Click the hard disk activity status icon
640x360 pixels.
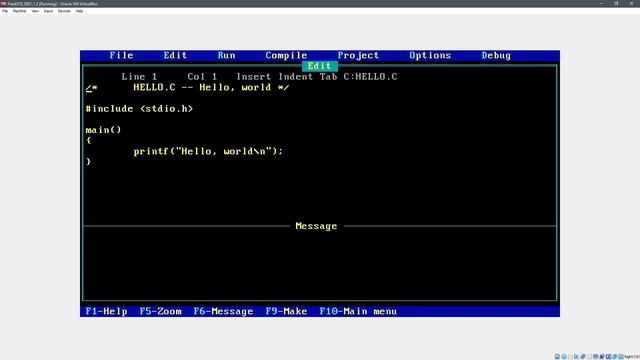point(557,357)
